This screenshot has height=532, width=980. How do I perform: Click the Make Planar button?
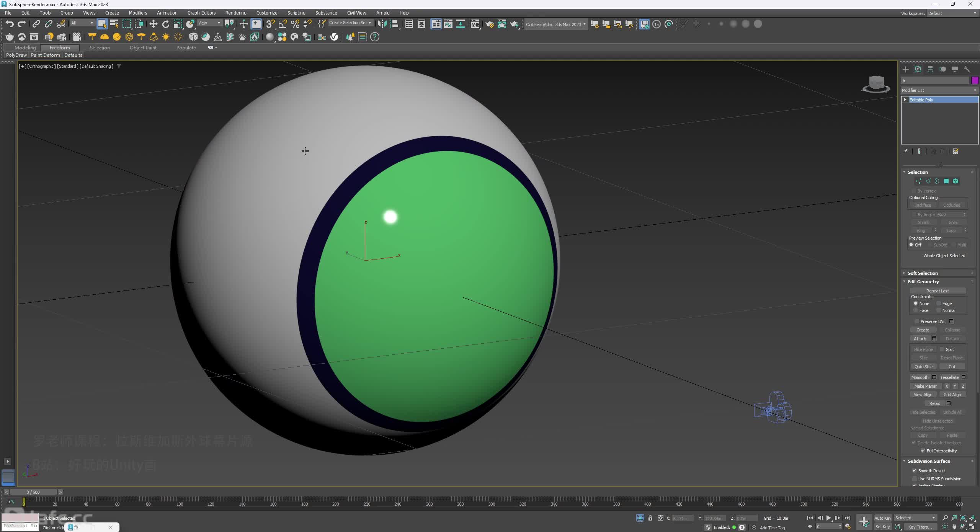[x=925, y=386]
